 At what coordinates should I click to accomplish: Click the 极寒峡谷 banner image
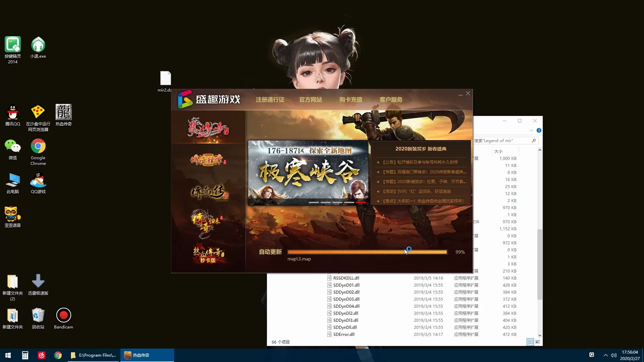308,172
